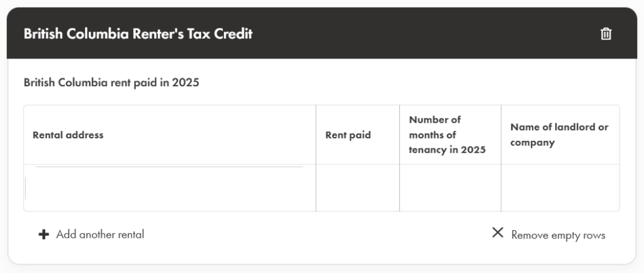Viewport: 644px width, 273px height.
Task: Click the "Add another rental" text
Action: [100, 235]
